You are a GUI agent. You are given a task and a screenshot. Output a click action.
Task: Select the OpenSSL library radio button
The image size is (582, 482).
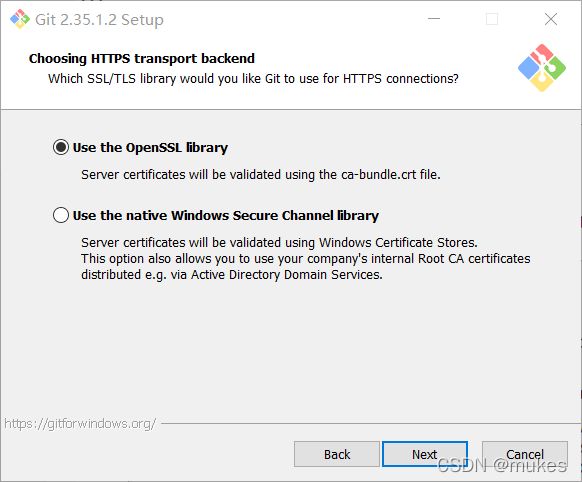coord(61,147)
